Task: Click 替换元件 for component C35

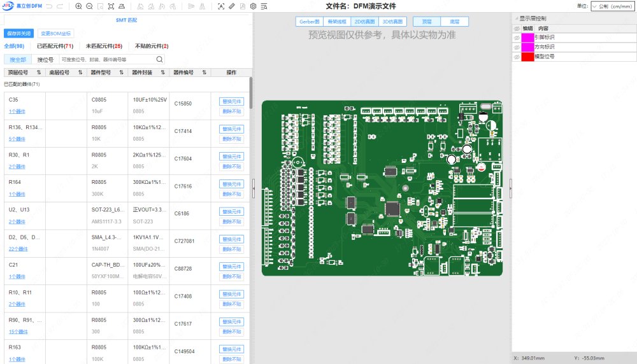Action: coord(232,101)
